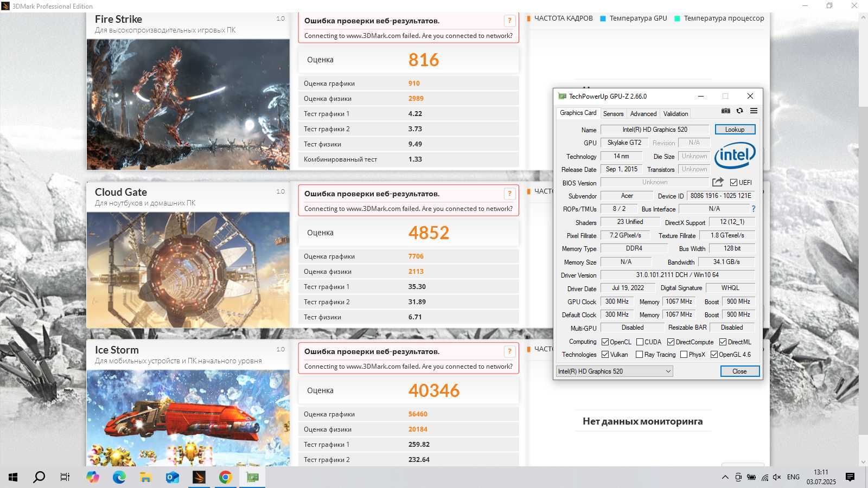This screenshot has height=488, width=868.
Task: Switch to GPU-Z on the taskbar
Action: [x=252, y=477]
